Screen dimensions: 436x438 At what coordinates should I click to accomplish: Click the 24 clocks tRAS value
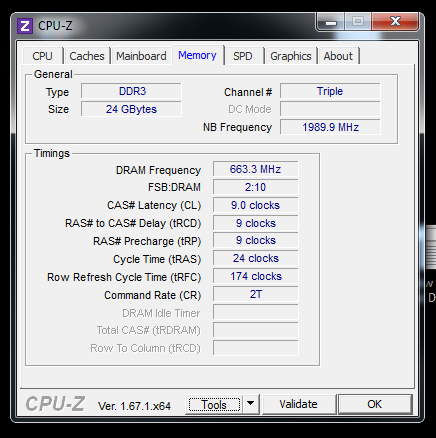[256, 258]
